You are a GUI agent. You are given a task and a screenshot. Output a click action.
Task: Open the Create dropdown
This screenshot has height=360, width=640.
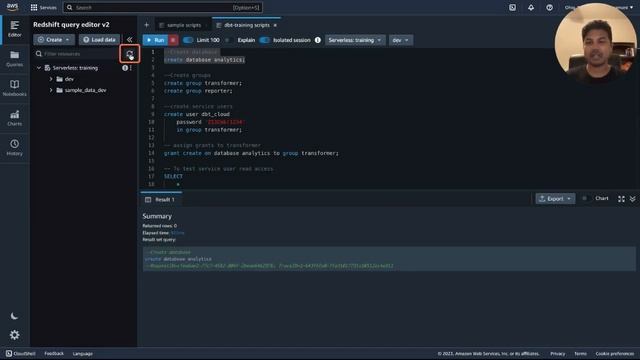coord(54,40)
